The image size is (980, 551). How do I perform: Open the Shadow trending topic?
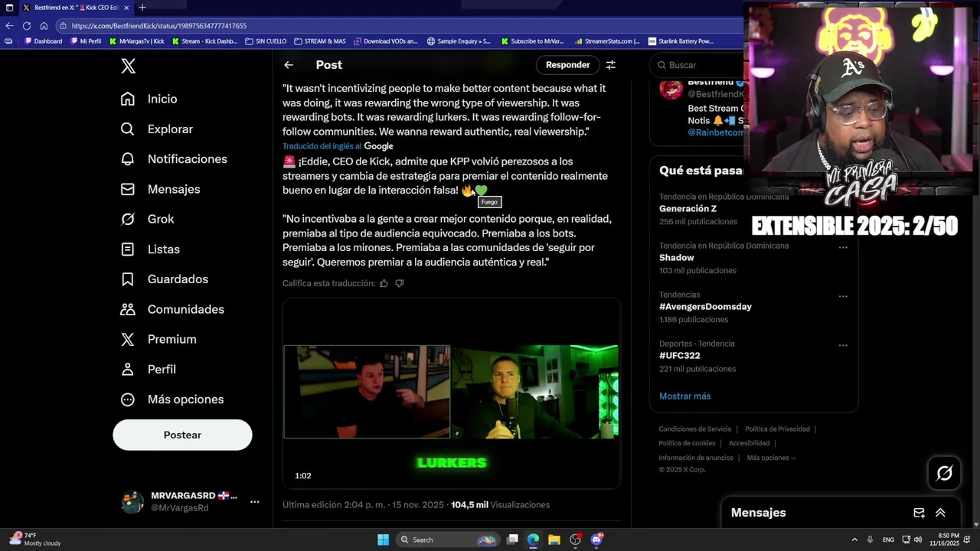[677, 258]
